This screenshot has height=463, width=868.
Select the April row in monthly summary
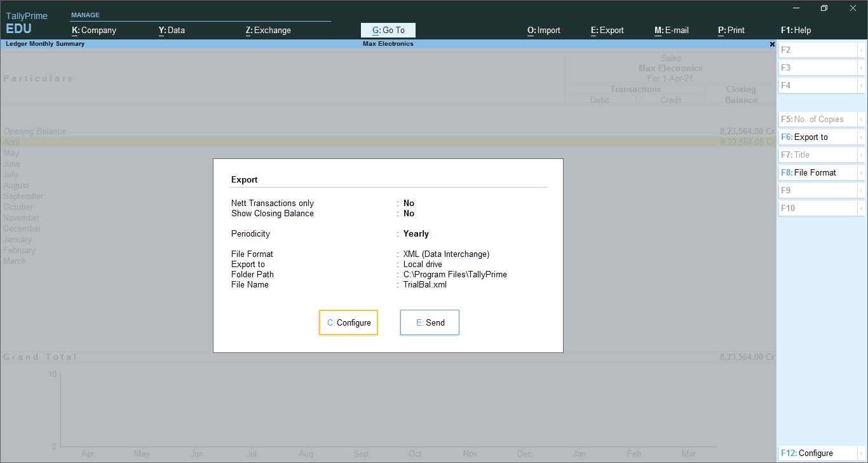[388, 142]
